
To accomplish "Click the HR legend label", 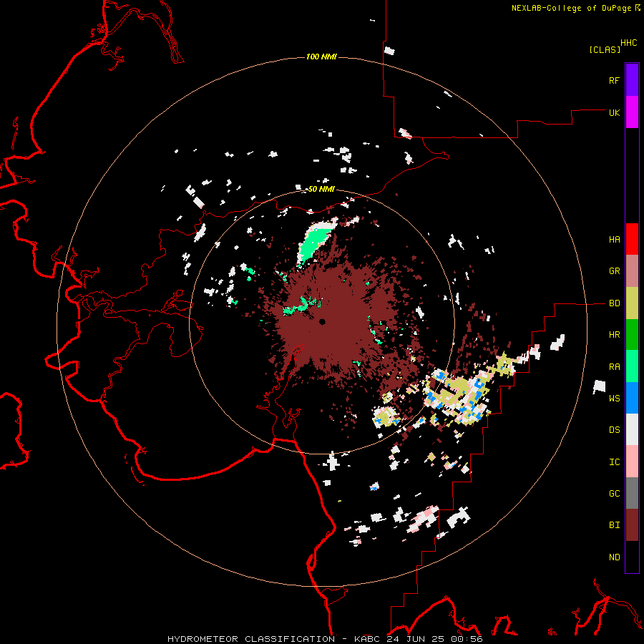I will tap(614, 335).
